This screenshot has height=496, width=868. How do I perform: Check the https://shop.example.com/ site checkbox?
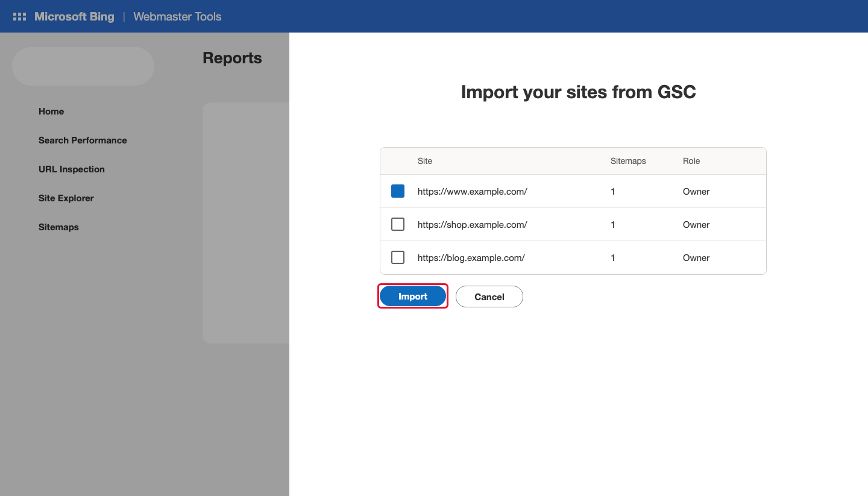coord(398,224)
